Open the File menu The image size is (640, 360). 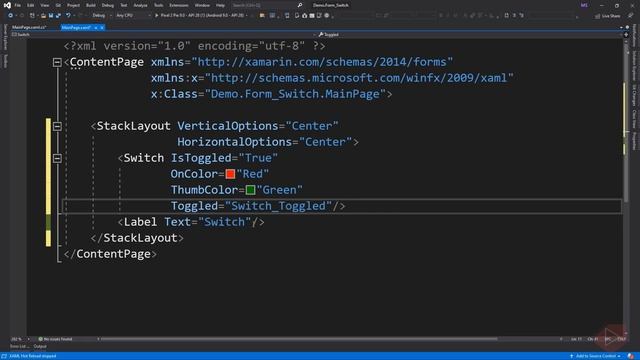[x=18, y=5]
